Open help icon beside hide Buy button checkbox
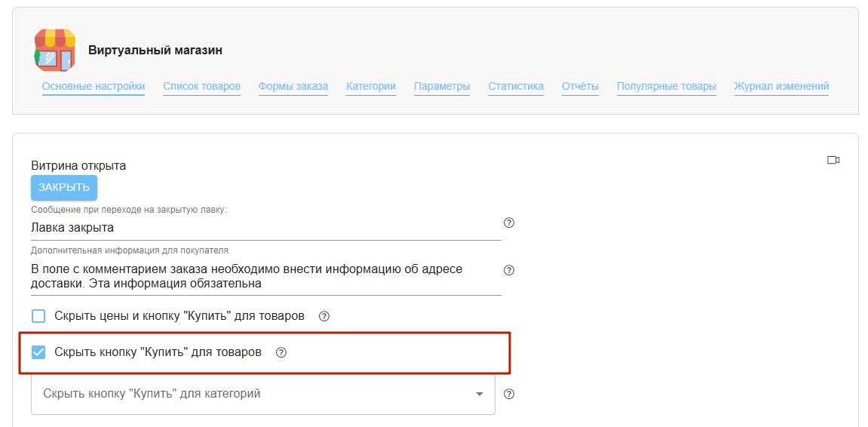 click(x=281, y=352)
